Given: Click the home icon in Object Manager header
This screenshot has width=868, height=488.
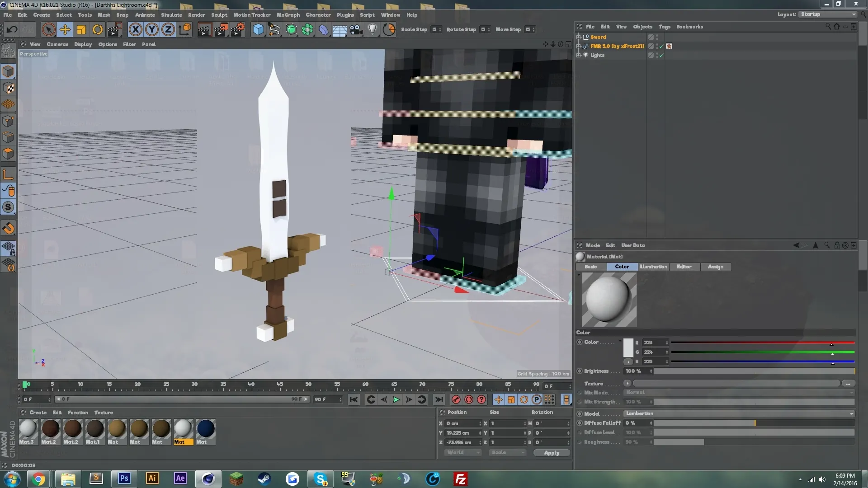Looking at the screenshot, I should 837,27.
